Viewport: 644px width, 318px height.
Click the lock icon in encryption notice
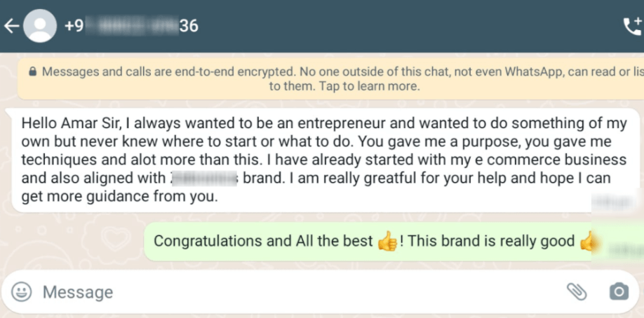[32, 71]
